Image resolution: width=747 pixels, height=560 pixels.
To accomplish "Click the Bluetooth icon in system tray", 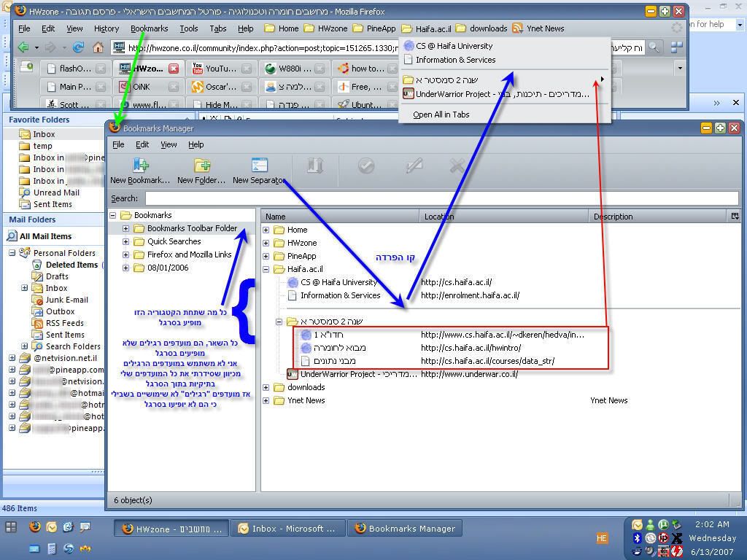I will pos(637,538).
